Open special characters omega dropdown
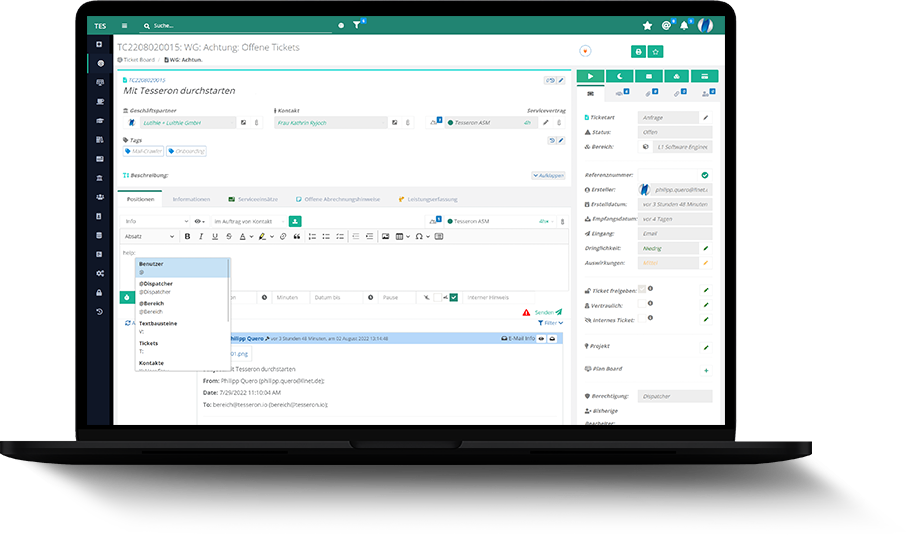 point(422,236)
